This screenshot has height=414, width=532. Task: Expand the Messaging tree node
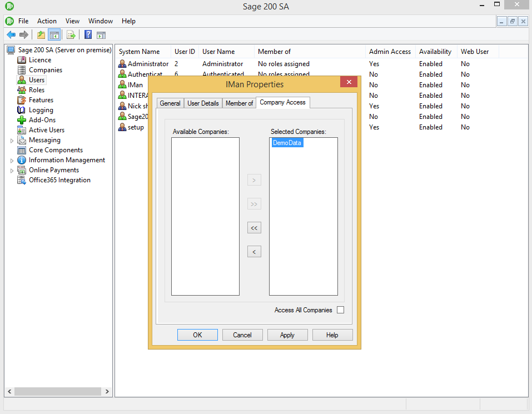tap(12, 141)
